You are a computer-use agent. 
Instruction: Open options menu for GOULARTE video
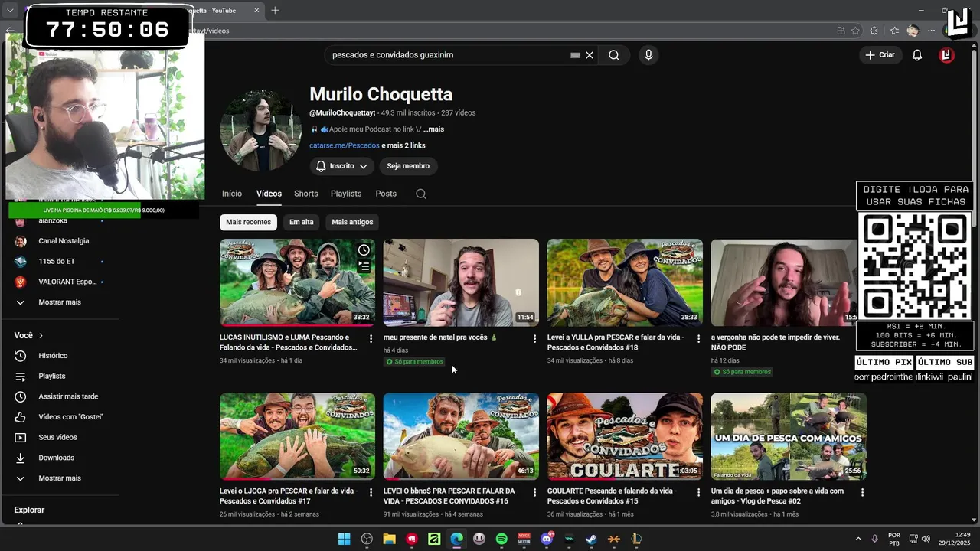698,492
